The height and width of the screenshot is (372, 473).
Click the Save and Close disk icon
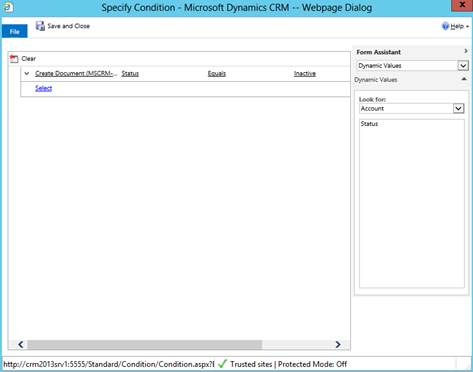coord(40,26)
